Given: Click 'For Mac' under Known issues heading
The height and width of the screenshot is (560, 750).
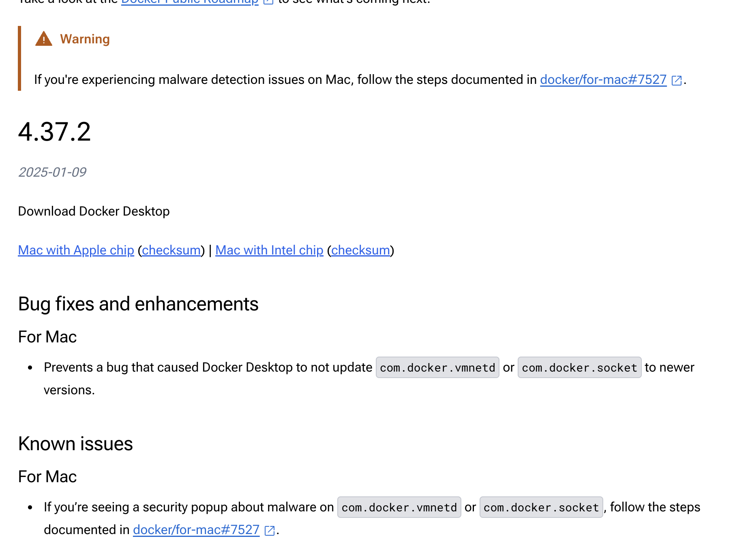Looking at the screenshot, I should tap(47, 477).
